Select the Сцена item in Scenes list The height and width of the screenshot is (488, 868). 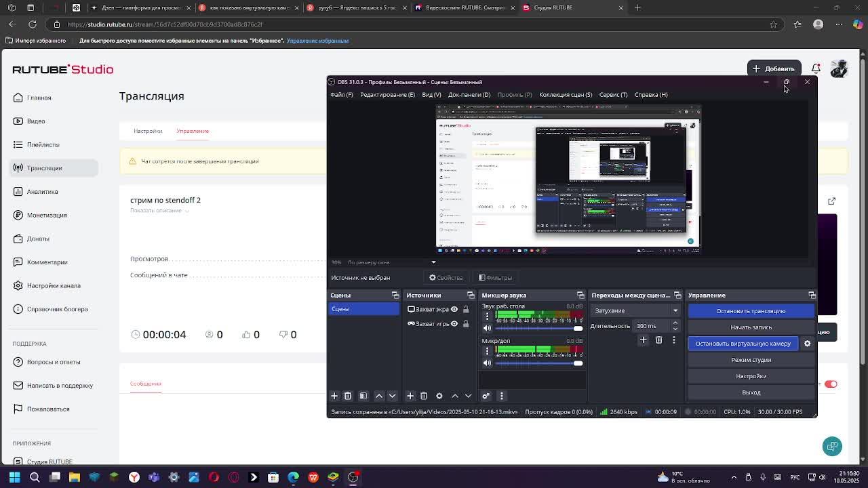point(364,309)
